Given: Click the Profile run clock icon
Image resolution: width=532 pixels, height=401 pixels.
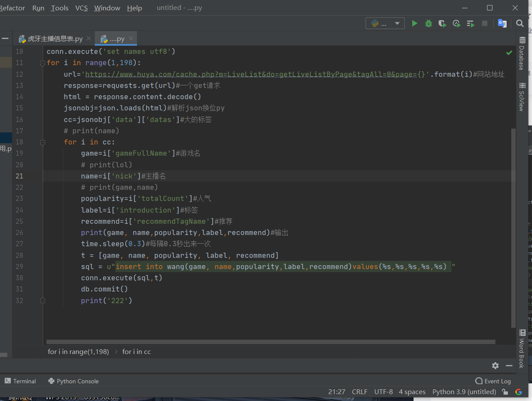Looking at the screenshot, I should coord(456,23).
